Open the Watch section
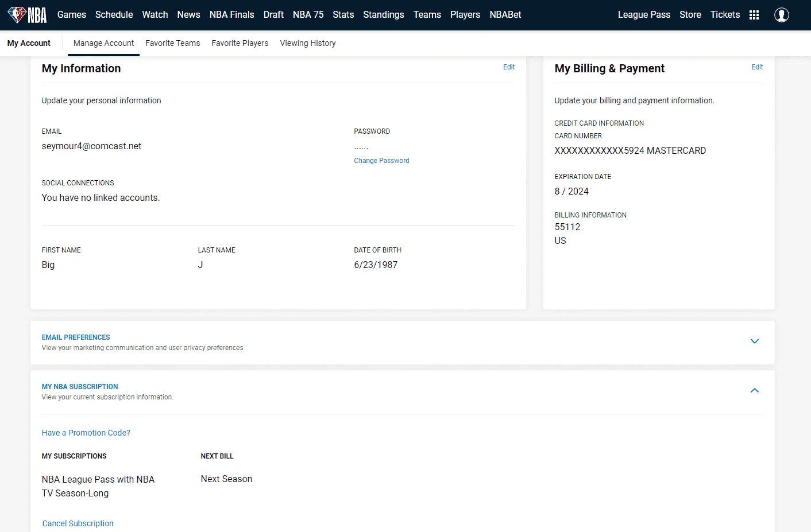This screenshot has width=811, height=532. coord(155,15)
